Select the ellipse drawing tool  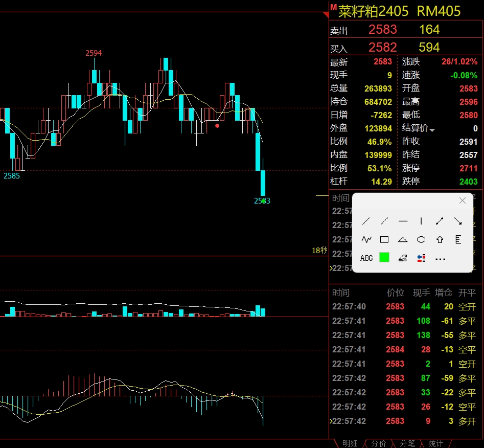[x=421, y=239]
